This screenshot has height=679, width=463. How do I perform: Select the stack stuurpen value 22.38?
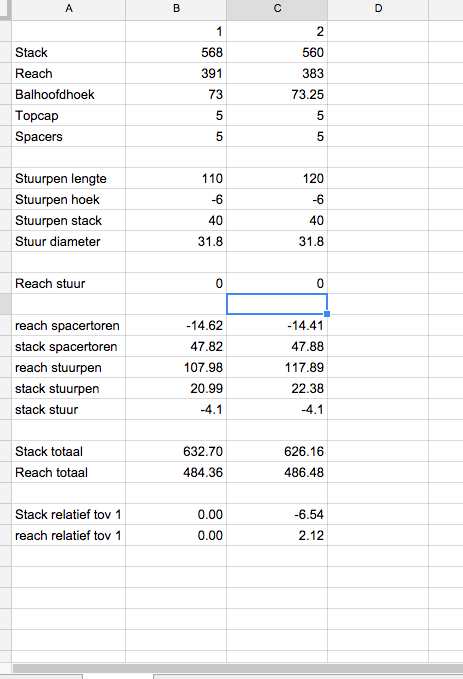coord(277,388)
